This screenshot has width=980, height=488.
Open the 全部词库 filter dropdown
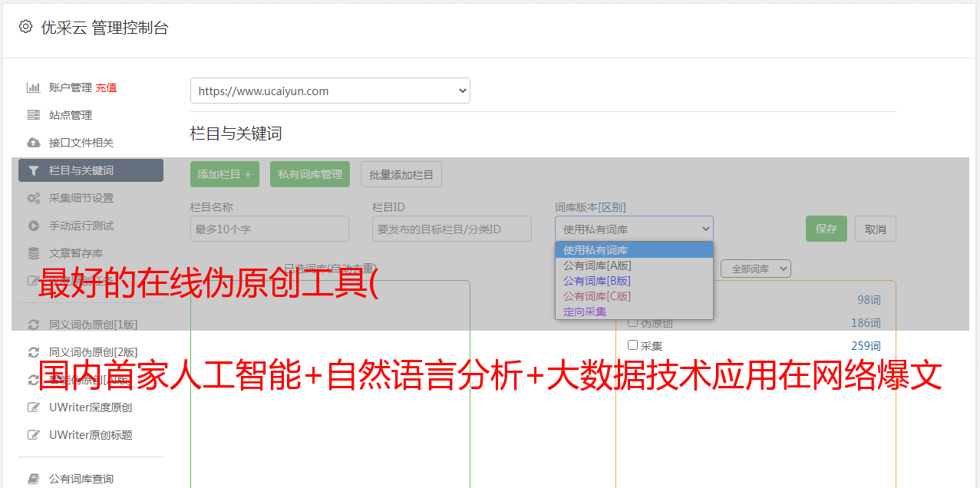click(756, 269)
